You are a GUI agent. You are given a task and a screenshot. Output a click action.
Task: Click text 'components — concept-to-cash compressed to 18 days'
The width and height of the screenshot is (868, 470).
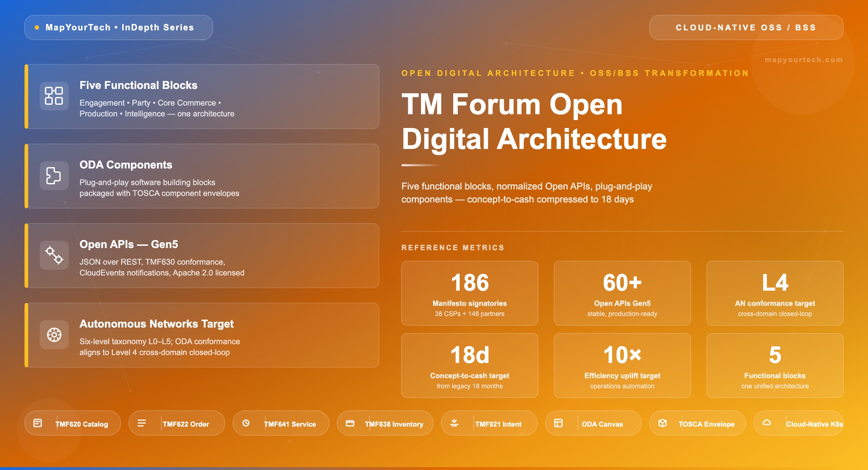[518, 200]
